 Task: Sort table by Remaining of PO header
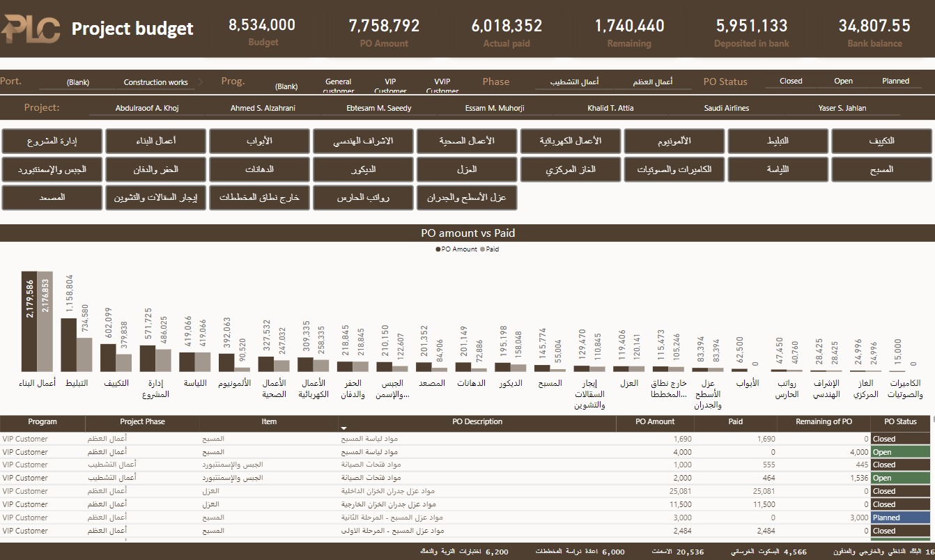tap(824, 421)
